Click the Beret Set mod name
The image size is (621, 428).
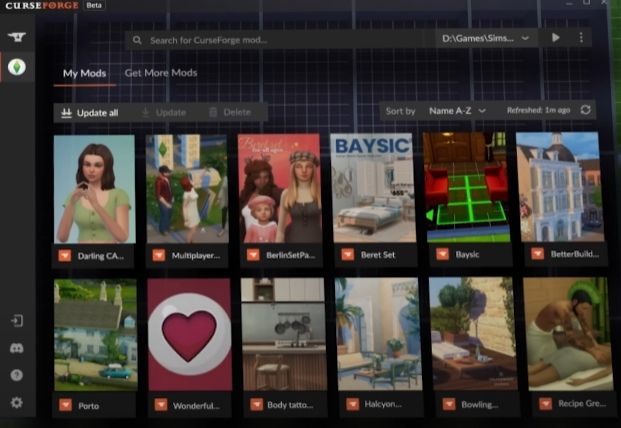click(x=378, y=255)
